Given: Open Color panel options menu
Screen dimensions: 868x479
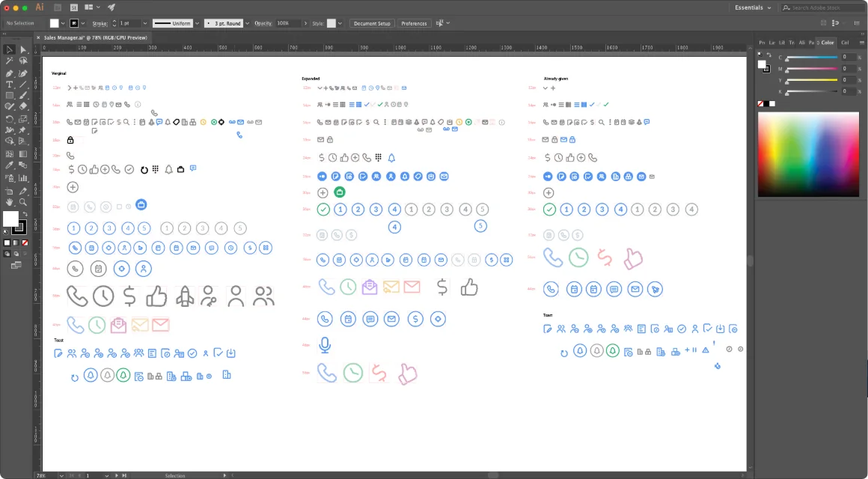Looking at the screenshot, I should pyautogui.click(x=861, y=43).
